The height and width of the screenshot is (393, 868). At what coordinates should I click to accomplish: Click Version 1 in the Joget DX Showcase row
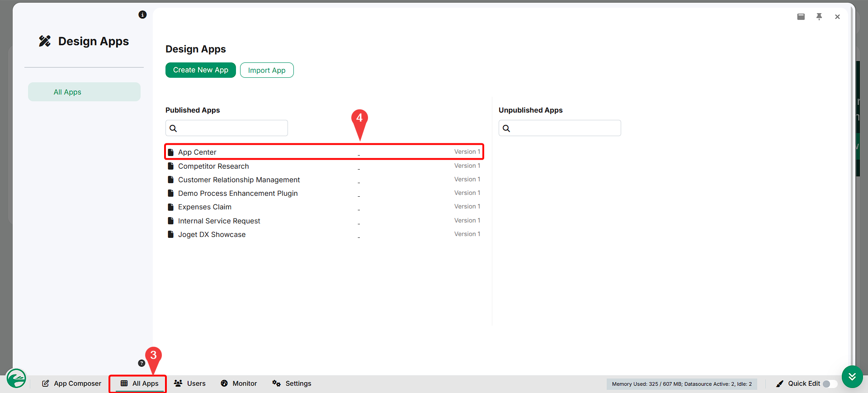tap(467, 234)
